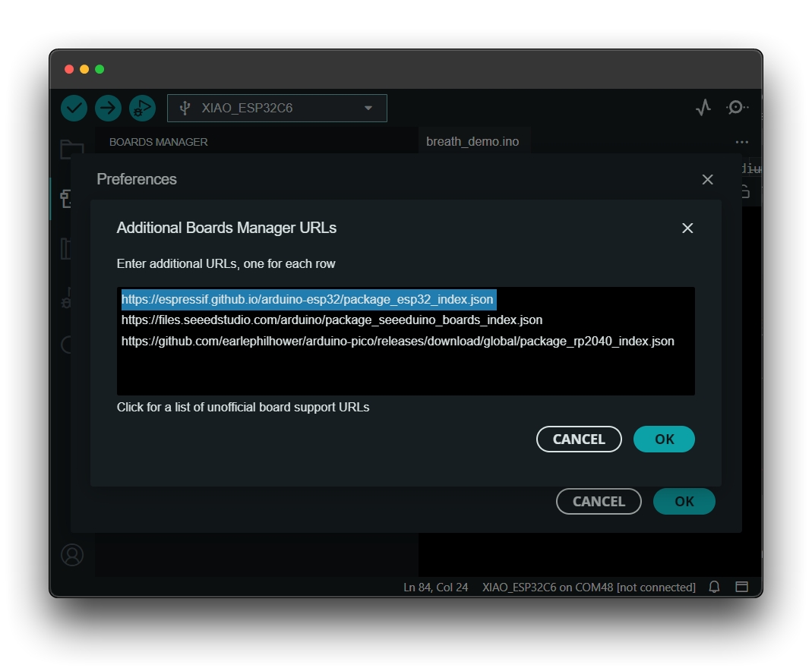Select the Boards Manager sidebar icon
The height and width of the screenshot is (671, 812).
coord(66,199)
